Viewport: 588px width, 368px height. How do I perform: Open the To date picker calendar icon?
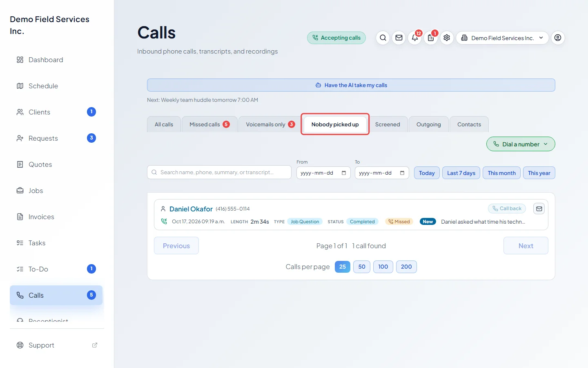(x=402, y=173)
